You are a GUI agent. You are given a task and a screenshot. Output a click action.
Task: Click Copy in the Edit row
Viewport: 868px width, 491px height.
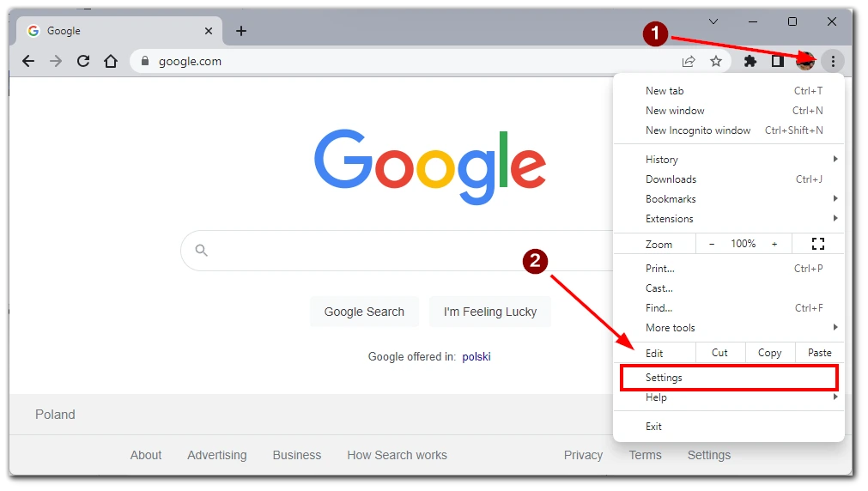coord(769,353)
